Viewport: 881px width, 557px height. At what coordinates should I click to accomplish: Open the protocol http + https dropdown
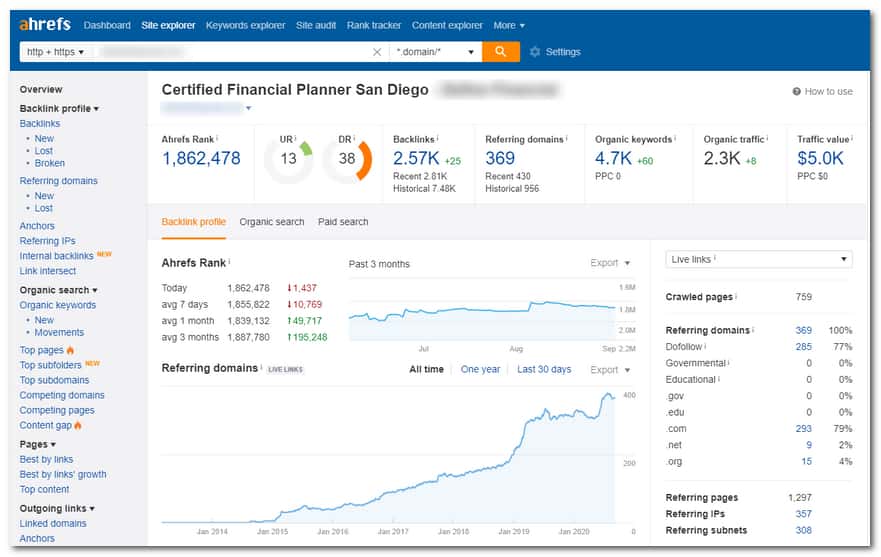[x=55, y=52]
